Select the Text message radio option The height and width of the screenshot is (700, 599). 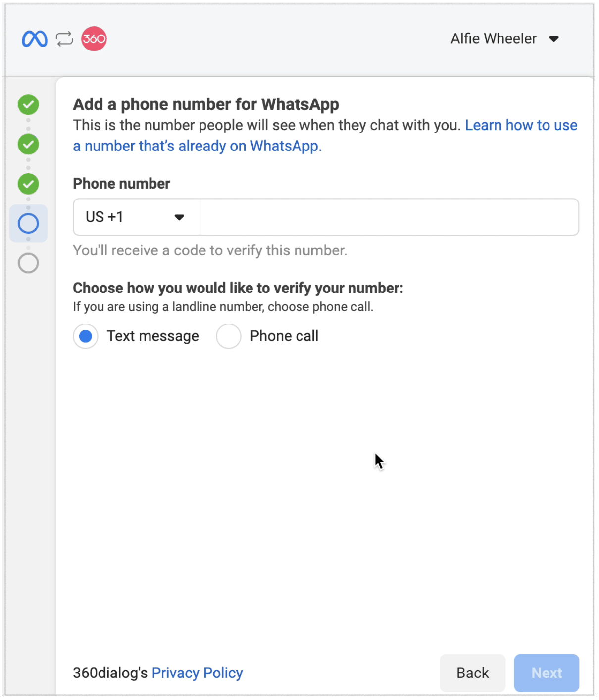(x=86, y=336)
